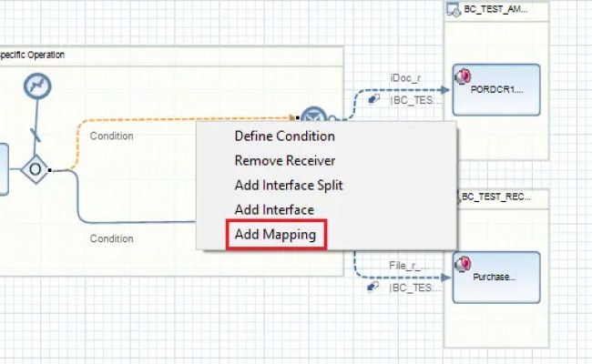Click Add Interface Split menu entry
Screen dimensions: 592x364
pos(289,186)
